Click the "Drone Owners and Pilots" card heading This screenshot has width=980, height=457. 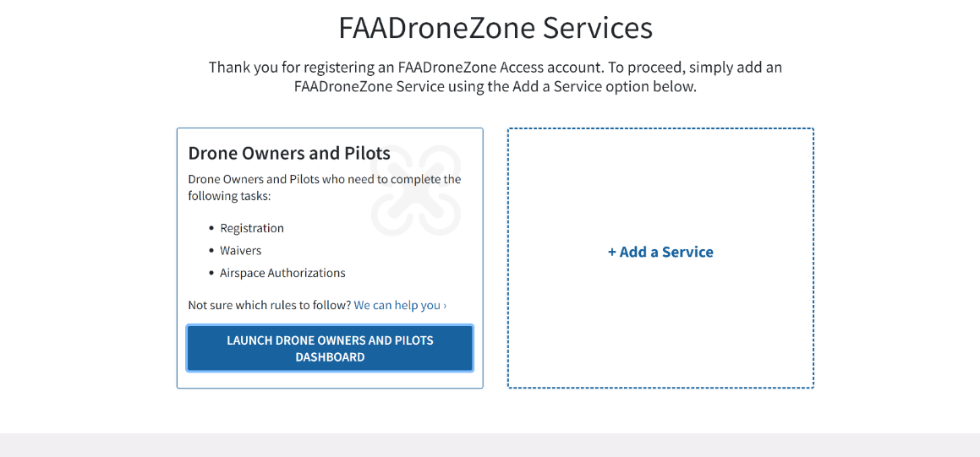(x=289, y=153)
